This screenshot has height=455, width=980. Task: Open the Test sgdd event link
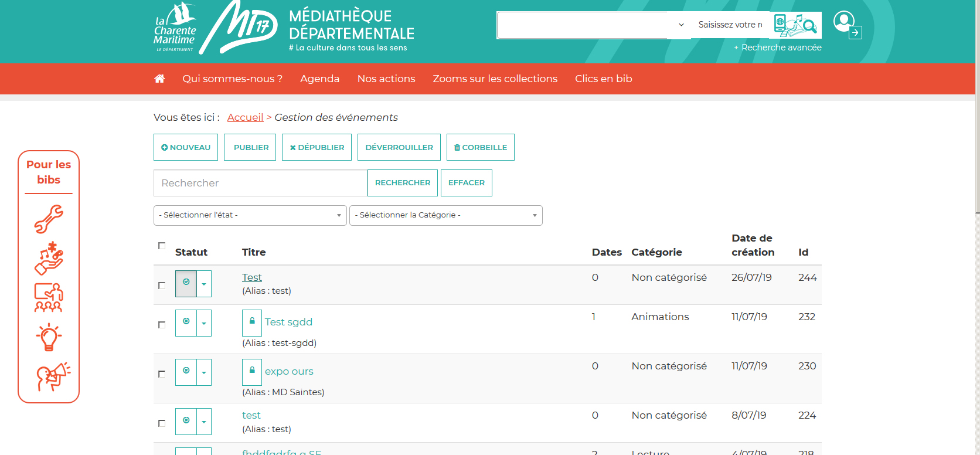[288, 322]
